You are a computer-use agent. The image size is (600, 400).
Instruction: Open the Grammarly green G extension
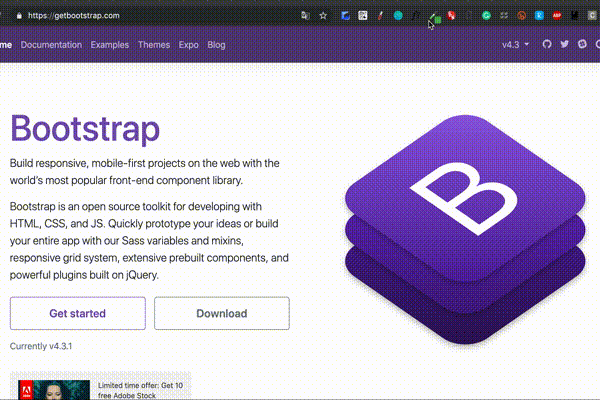(486, 16)
